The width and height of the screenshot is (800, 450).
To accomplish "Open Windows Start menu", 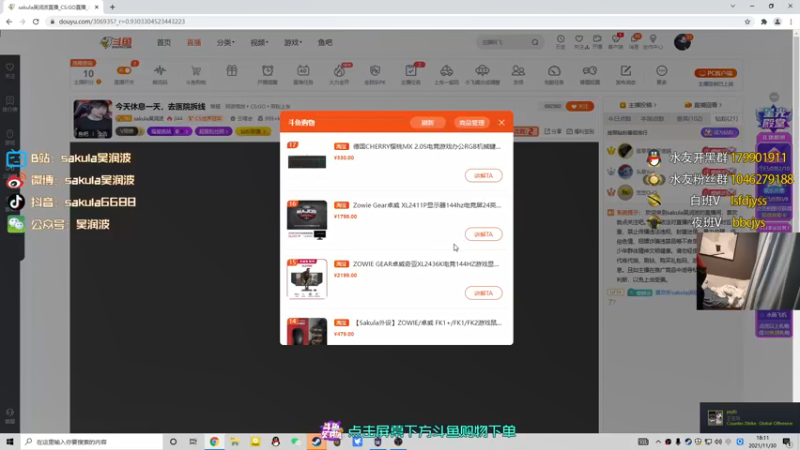I will pyautogui.click(x=10, y=442).
